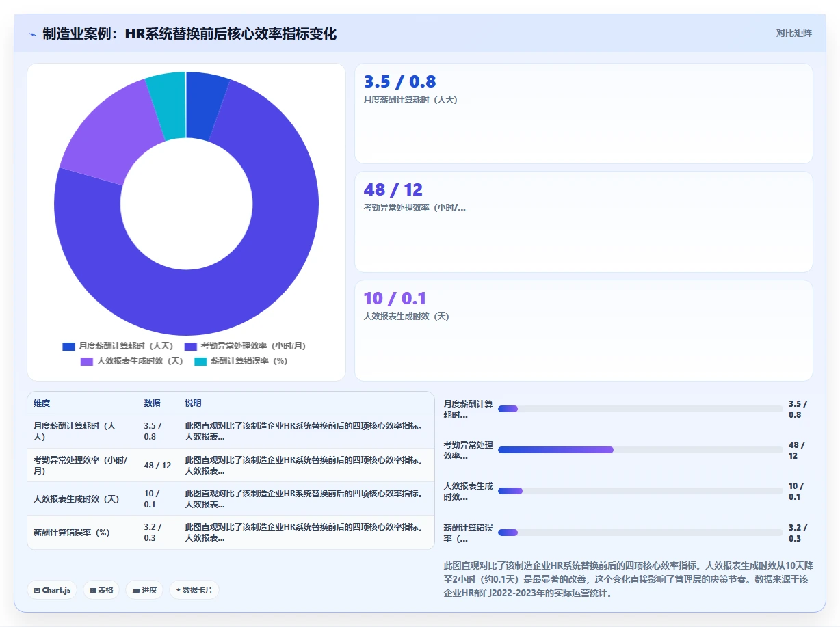This screenshot has height=627, width=840.
Task: Select the 进度 tag chip
Action: click(x=144, y=590)
